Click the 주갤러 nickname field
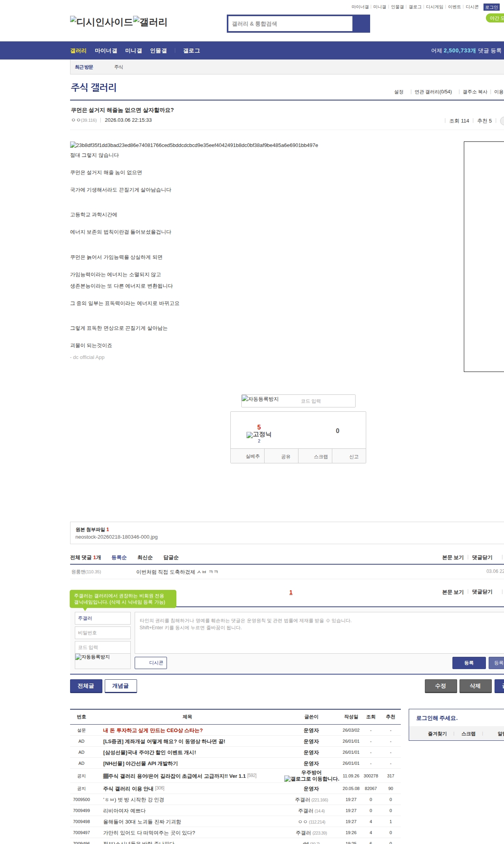The width and height of the screenshot is (504, 844). (x=103, y=618)
